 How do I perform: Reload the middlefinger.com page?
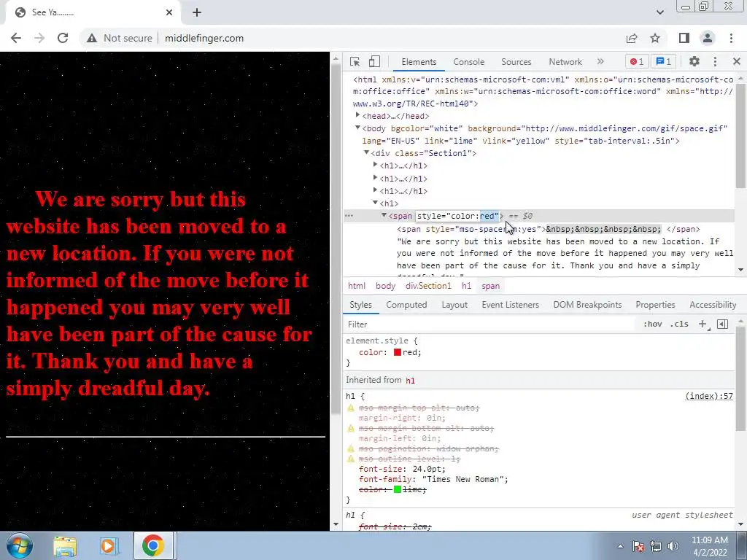[x=63, y=38]
